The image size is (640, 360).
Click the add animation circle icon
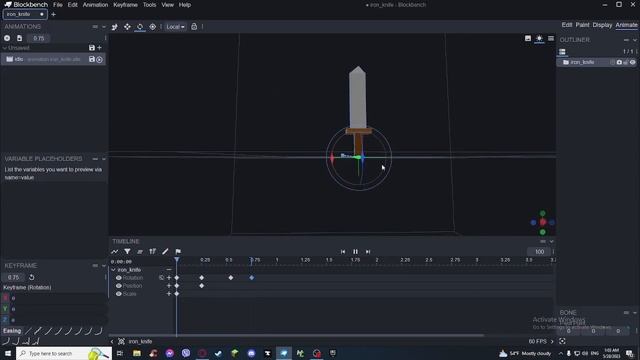7,38
